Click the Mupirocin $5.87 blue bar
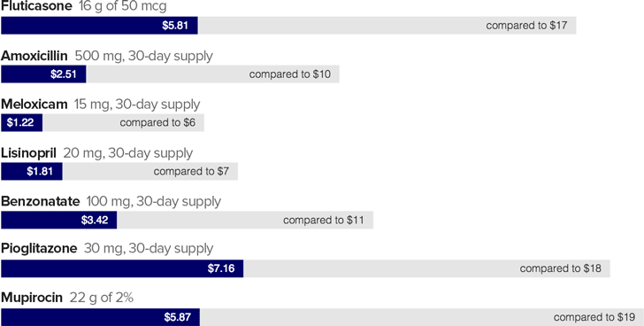 pos(100,317)
